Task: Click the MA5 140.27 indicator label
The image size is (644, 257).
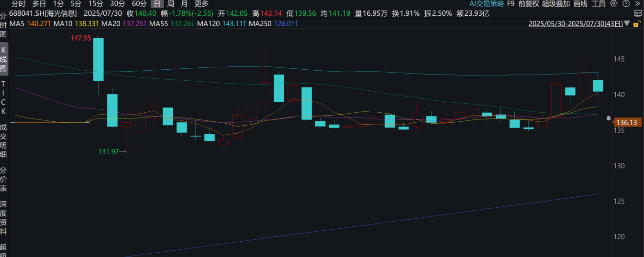Action: [30, 23]
